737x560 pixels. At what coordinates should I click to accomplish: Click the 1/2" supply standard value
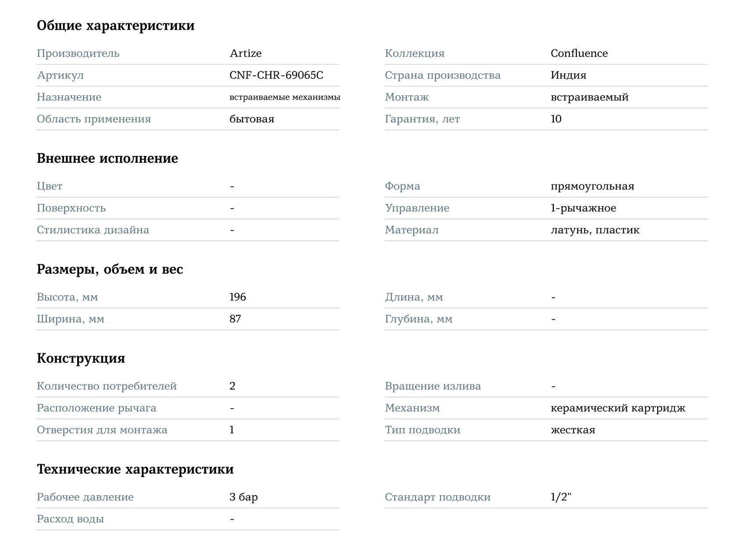click(561, 497)
